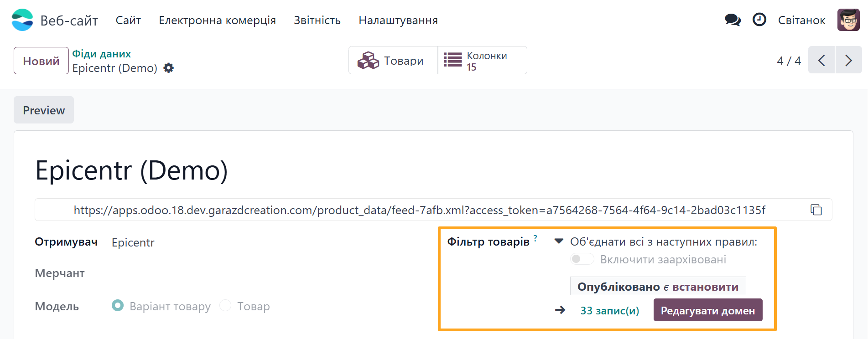
Task: Open the messaging conversations icon
Action: tap(732, 20)
